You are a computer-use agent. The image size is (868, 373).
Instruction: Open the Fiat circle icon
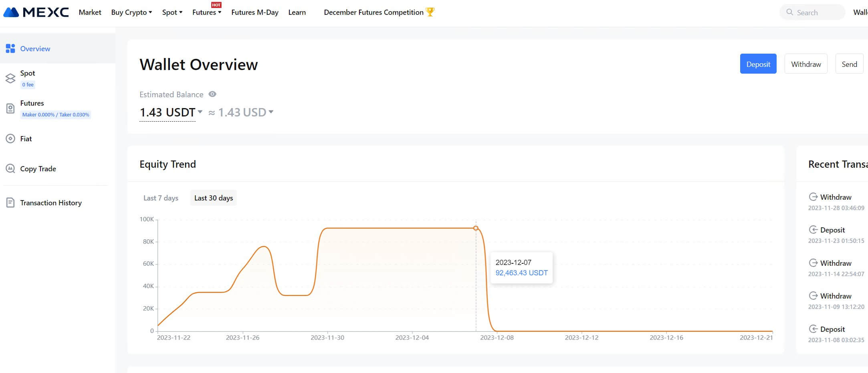[10, 139]
